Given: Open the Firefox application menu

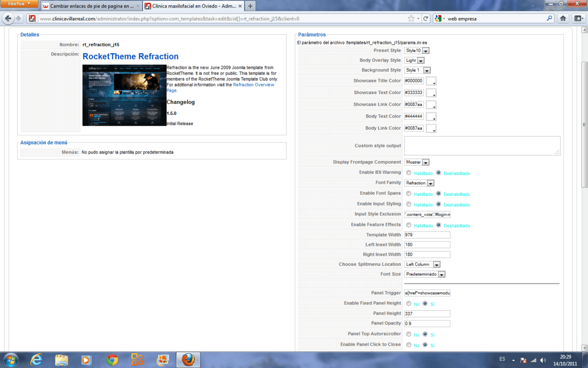Looking at the screenshot, I should tap(19, 4).
